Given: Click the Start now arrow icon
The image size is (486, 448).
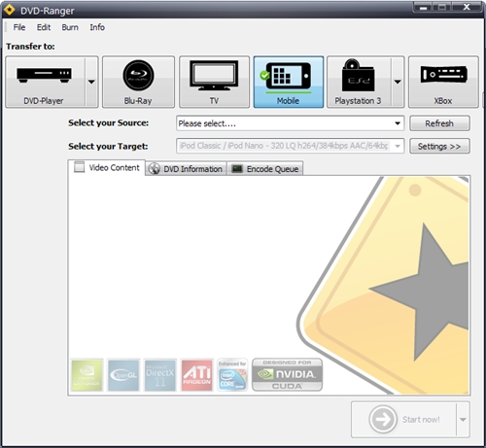Looking at the screenshot, I should pos(383,420).
